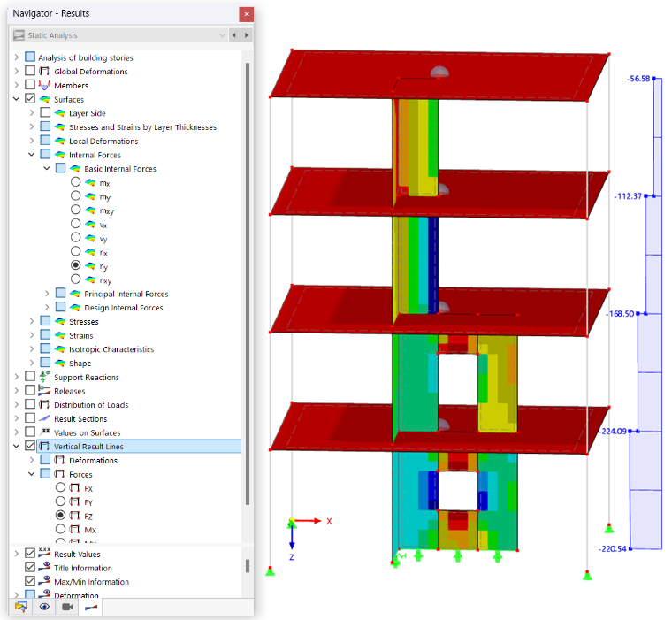Click the Static Analysis icon in combo box

click(19, 35)
